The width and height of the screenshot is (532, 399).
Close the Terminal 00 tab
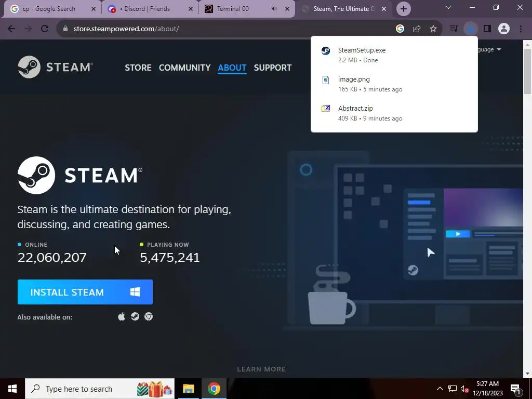[x=287, y=9]
